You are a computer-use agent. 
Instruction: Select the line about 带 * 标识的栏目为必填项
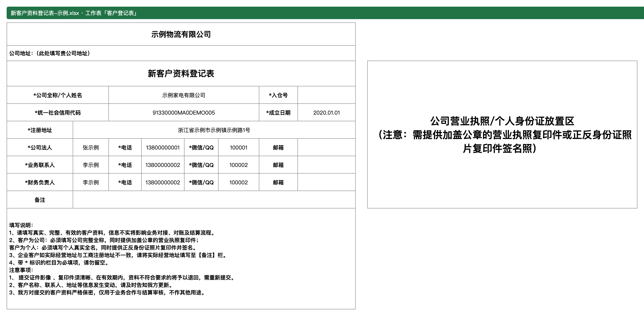[x=59, y=263]
